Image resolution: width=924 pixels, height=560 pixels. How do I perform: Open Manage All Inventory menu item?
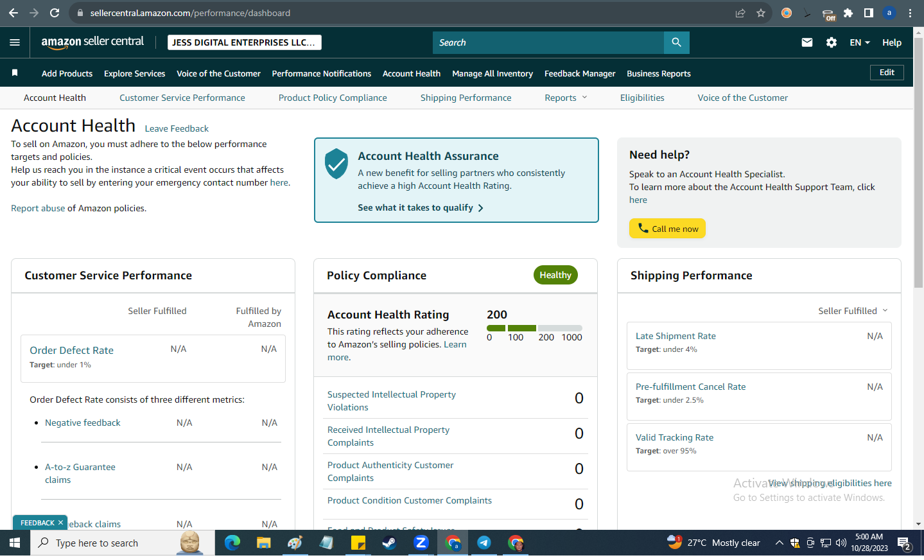click(493, 74)
